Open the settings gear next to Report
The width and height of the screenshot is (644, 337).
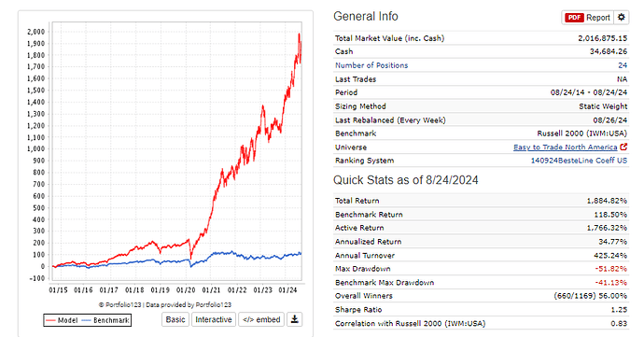pyautogui.click(x=621, y=17)
